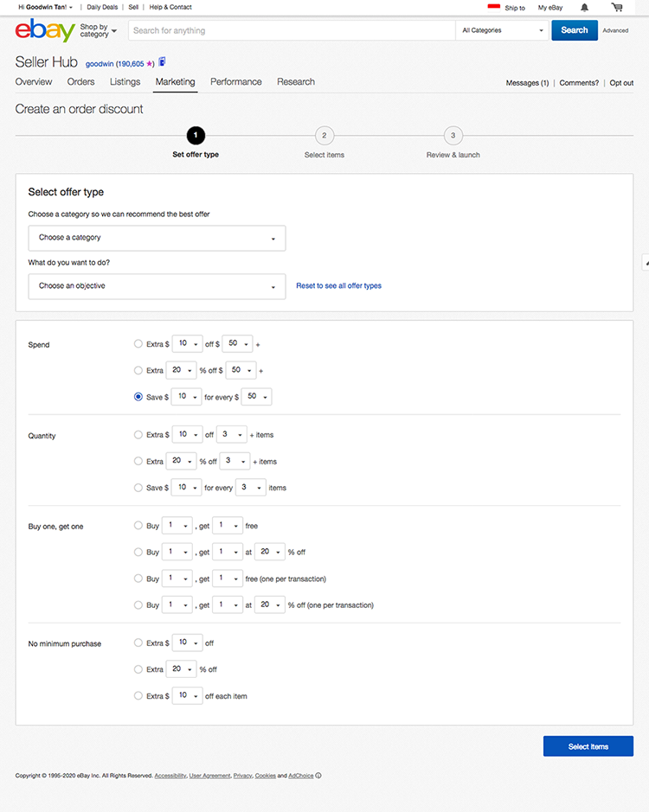Click the Sell link in top bar
This screenshot has height=812, width=649.
[133, 7]
